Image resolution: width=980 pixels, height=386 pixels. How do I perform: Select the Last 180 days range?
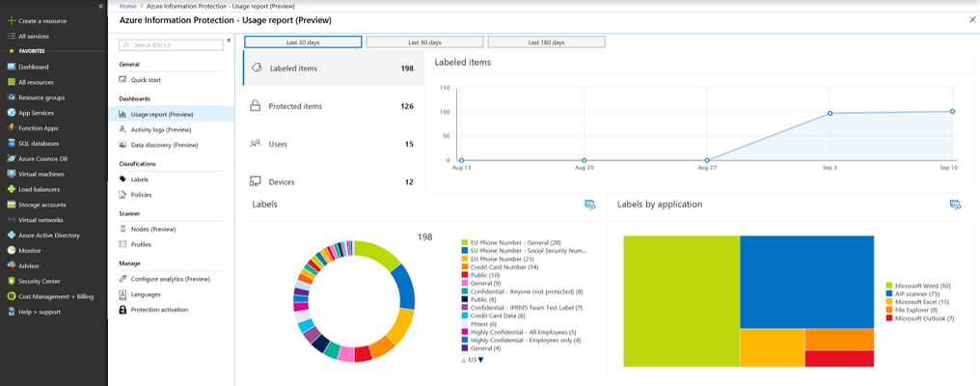546,42
